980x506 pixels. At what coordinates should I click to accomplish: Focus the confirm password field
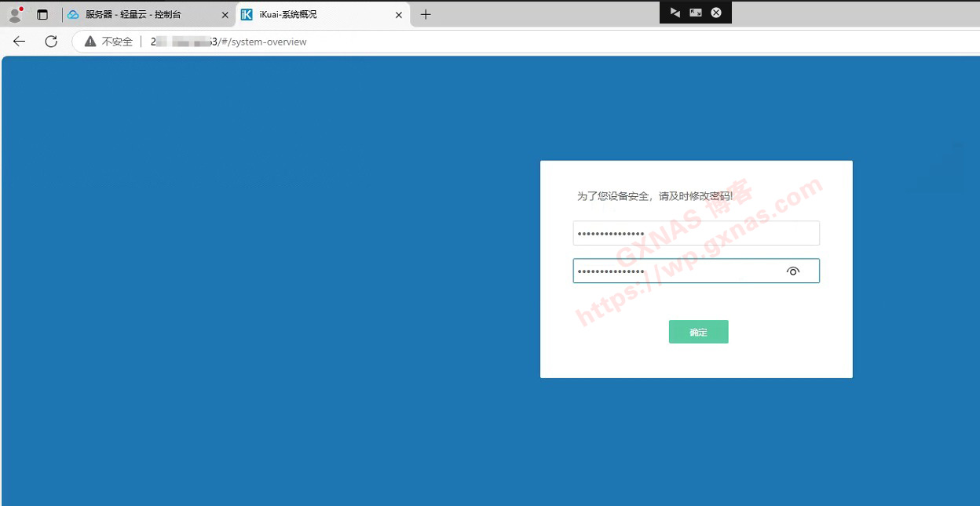tap(675, 271)
